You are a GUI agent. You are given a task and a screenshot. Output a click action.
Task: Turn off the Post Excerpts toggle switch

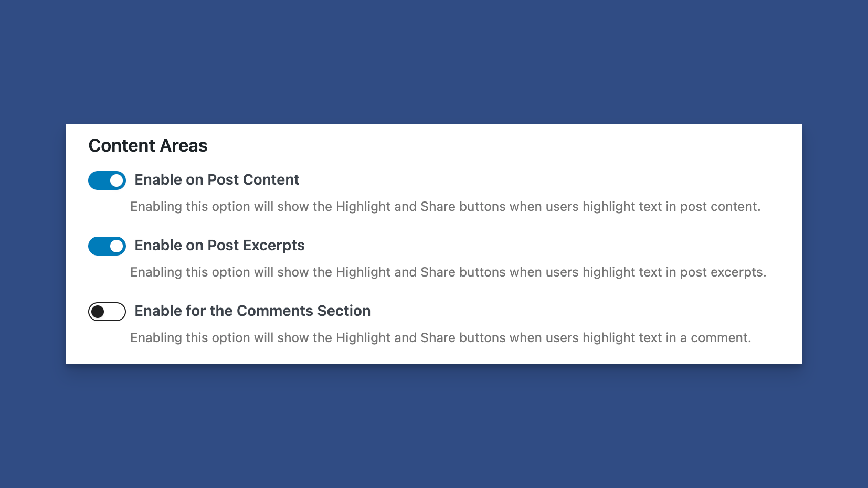(x=107, y=246)
